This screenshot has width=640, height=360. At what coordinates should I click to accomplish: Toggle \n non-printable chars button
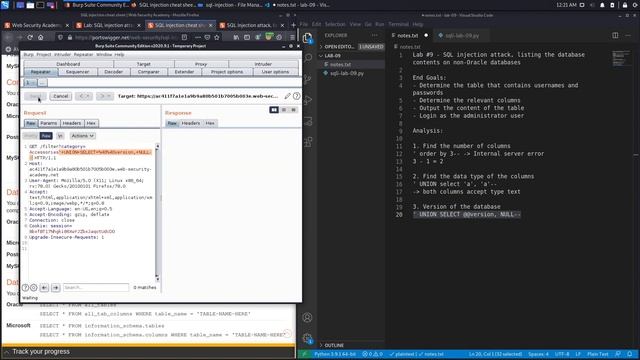[x=60, y=136]
